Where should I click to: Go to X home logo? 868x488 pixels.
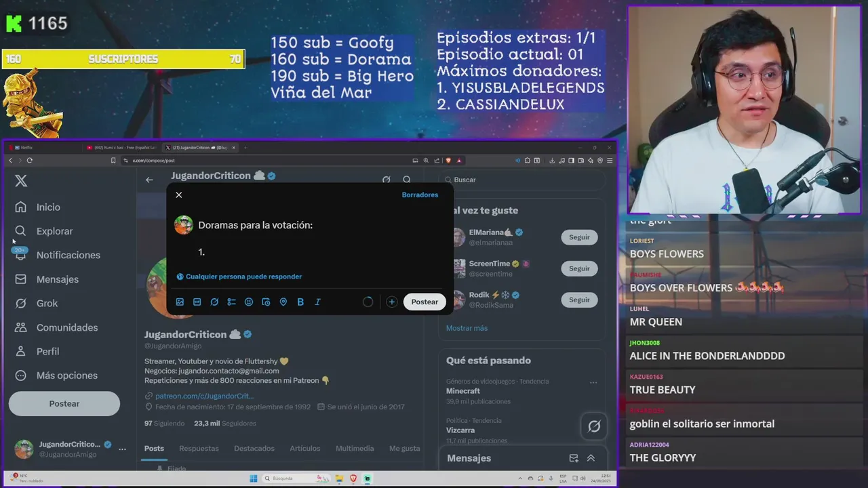pyautogui.click(x=21, y=180)
